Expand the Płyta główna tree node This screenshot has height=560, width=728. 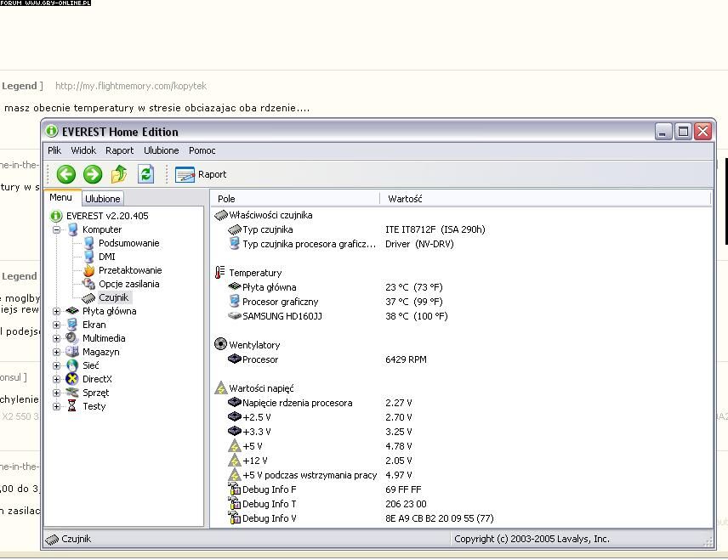click(x=57, y=311)
